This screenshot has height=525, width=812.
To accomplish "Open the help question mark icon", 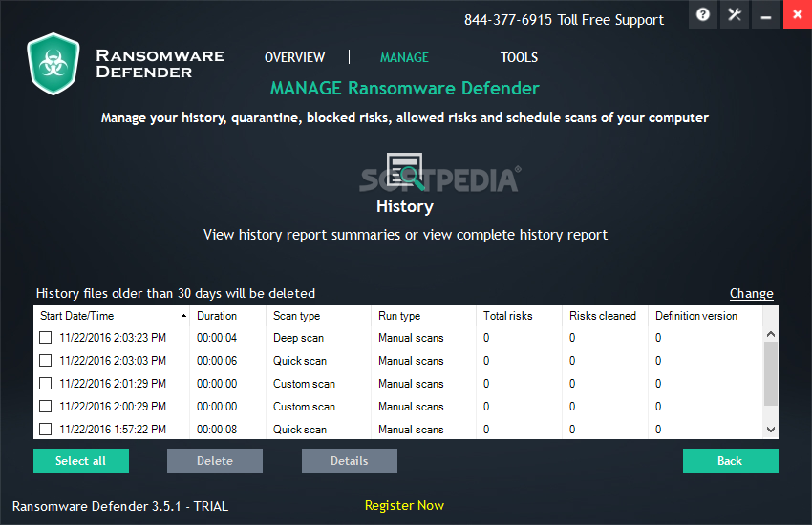I will 703,14.
